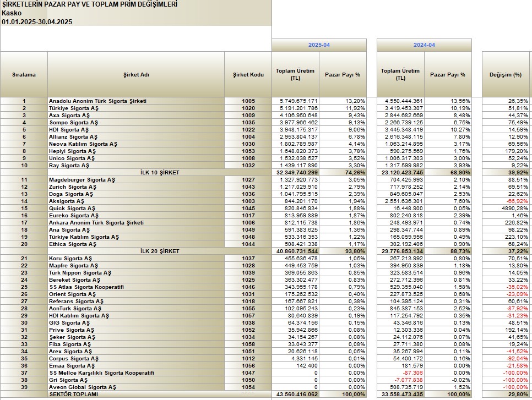
Task: Click the 'Sıralama' column header
Action: point(24,75)
